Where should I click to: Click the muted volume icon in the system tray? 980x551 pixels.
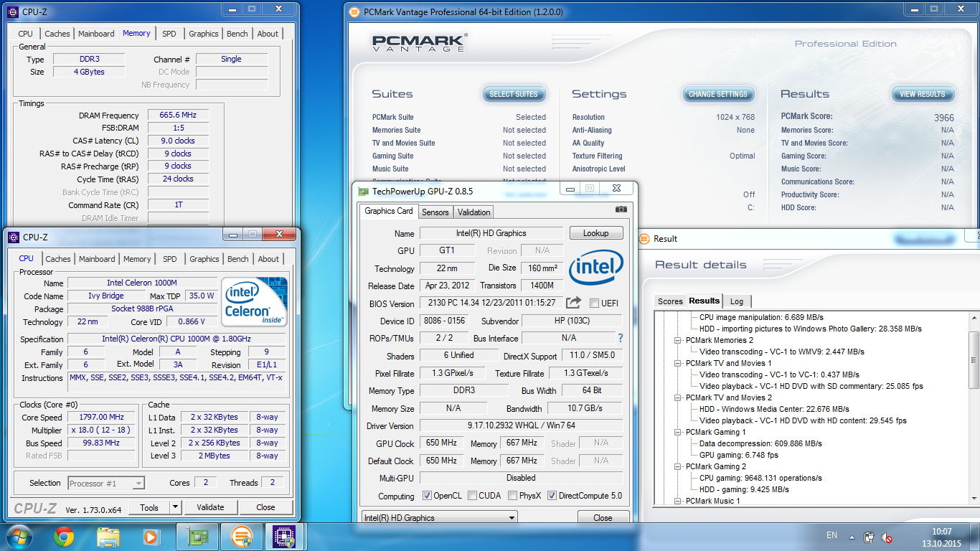tap(887, 537)
